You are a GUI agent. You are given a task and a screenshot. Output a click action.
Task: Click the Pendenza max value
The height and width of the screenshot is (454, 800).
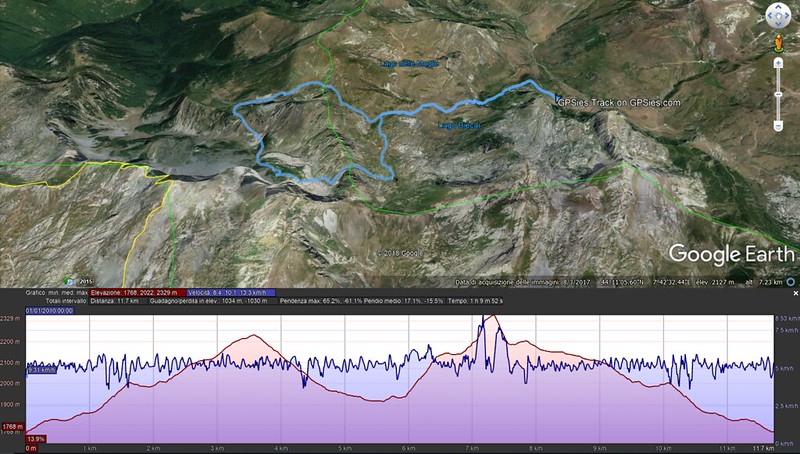(x=321, y=301)
